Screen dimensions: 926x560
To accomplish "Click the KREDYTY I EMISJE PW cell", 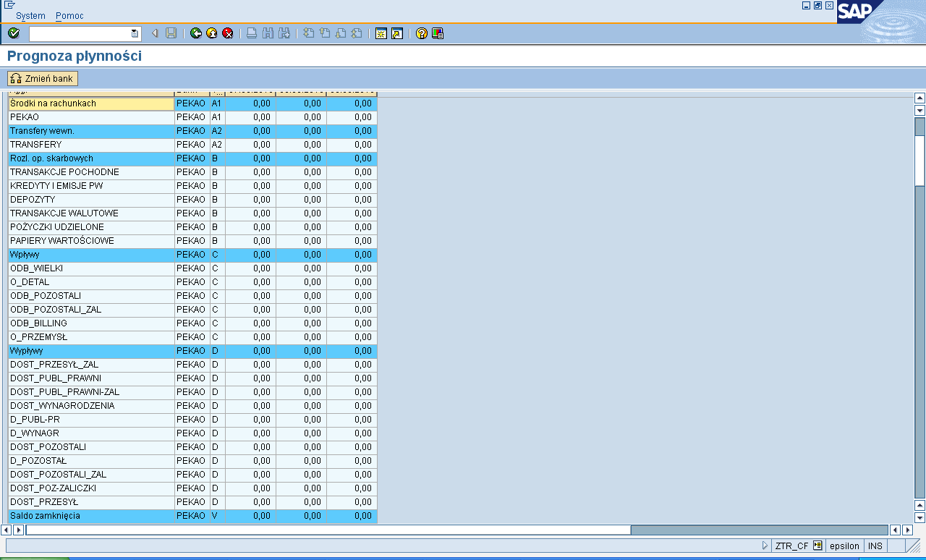I will (91, 186).
